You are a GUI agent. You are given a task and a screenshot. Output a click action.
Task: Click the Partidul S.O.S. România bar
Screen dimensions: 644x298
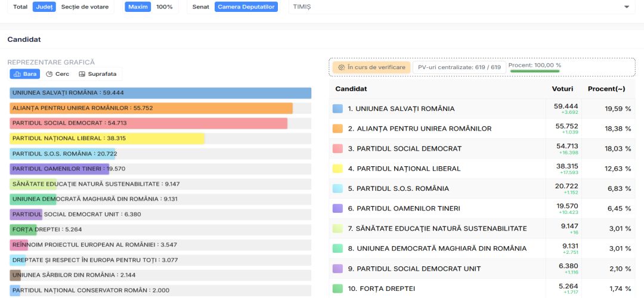(x=63, y=154)
